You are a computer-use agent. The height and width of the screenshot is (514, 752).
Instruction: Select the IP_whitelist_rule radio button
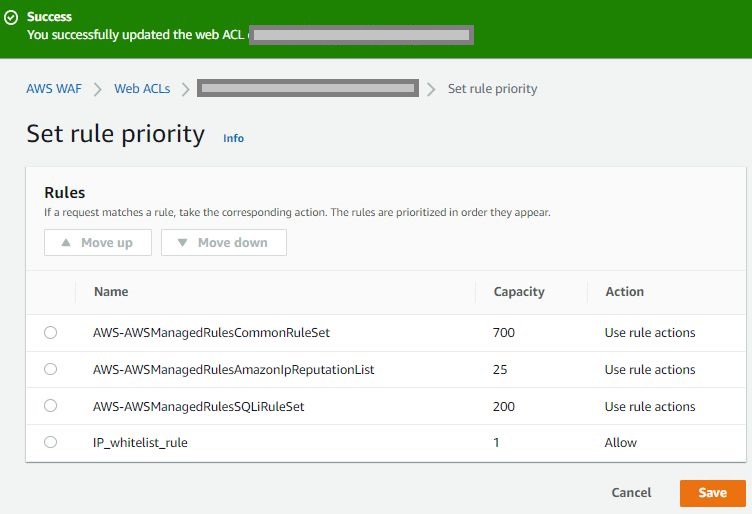(50, 442)
